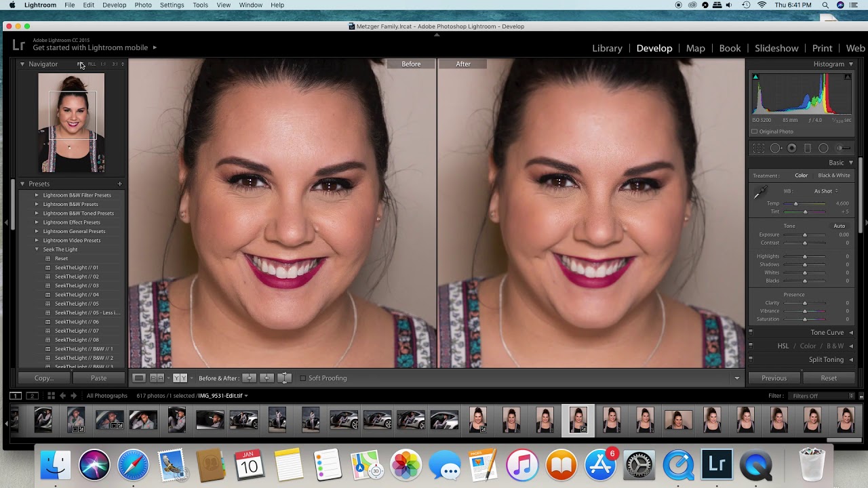Adjust the Vibrance slider
The image size is (868, 488).
coord(805,311)
